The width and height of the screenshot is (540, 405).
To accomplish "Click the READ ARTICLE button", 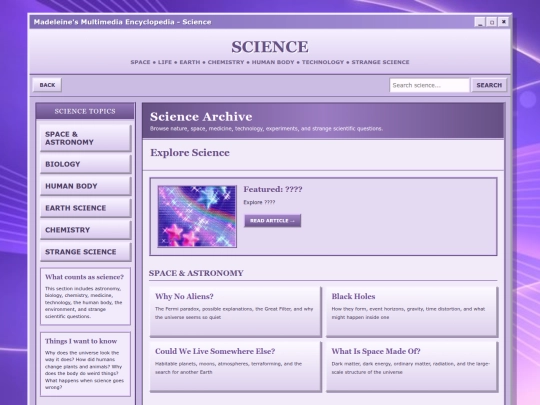I will (x=272, y=221).
